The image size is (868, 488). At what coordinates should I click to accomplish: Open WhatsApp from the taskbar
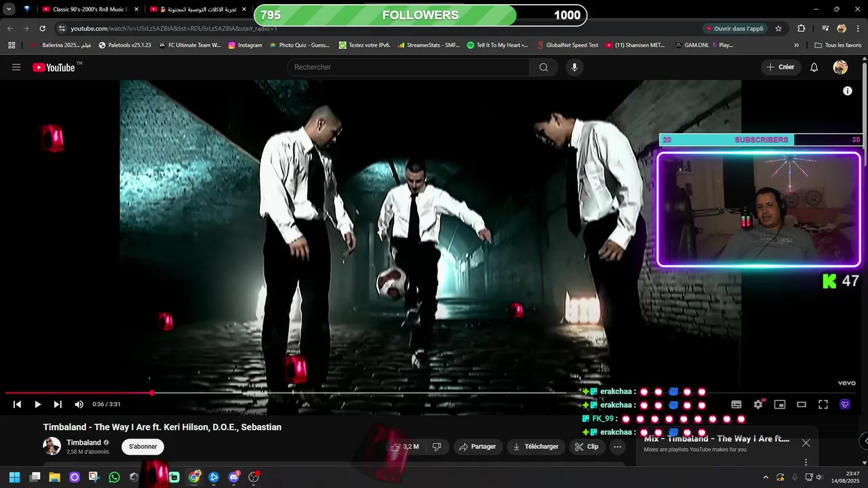pos(115,477)
